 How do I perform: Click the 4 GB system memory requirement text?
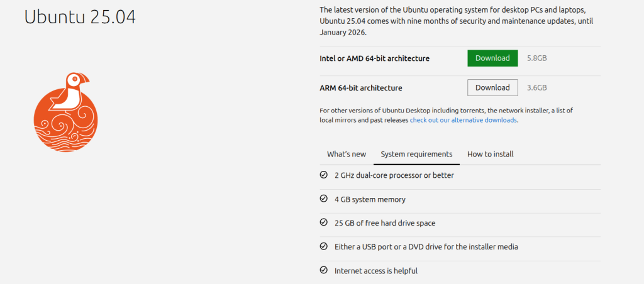coord(370,199)
